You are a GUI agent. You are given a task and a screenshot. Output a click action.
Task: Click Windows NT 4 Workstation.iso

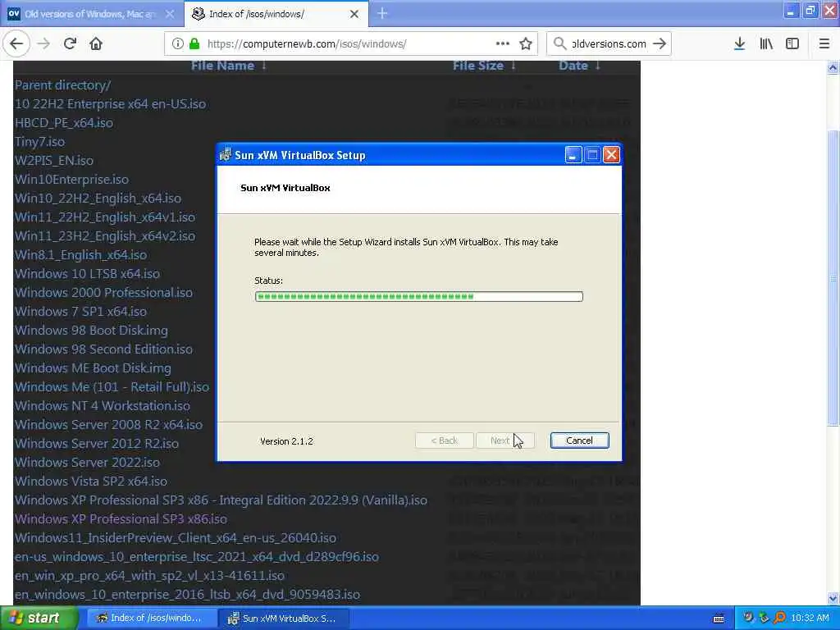tap(103, 406)
